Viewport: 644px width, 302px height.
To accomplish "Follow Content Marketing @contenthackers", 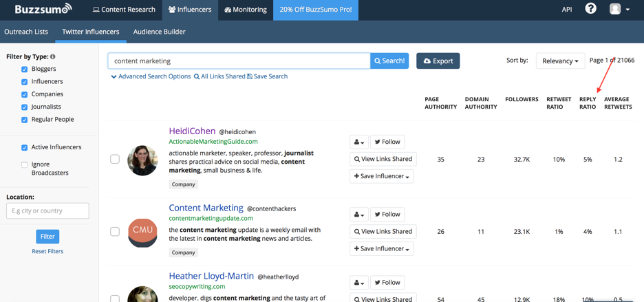I will (x=387, y=215).
